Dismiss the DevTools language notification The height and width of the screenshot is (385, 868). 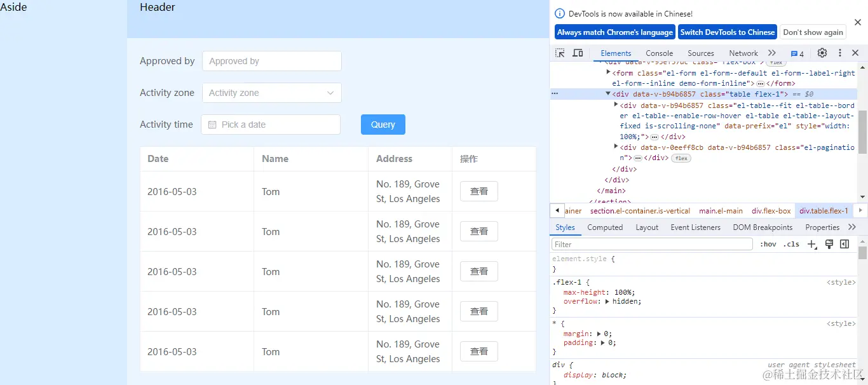857,22
